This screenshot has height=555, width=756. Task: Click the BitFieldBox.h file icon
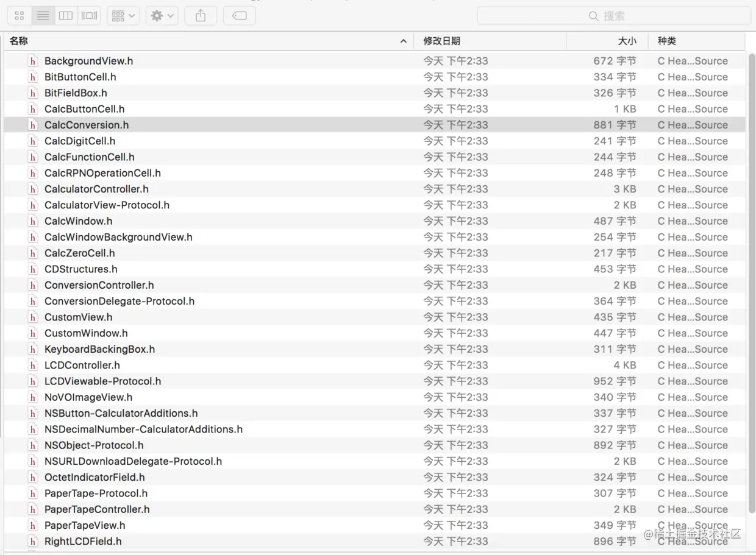coord(33,93)
